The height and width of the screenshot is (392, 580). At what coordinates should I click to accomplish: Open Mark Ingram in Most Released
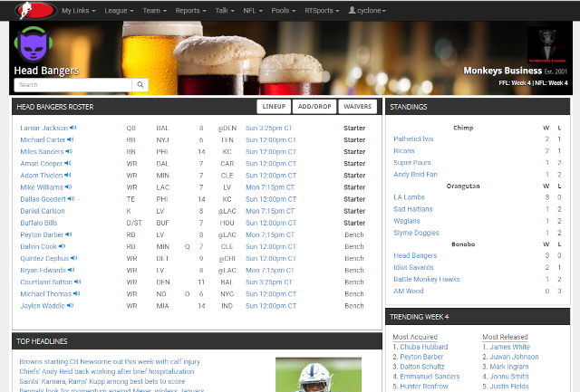click(509, 367)
